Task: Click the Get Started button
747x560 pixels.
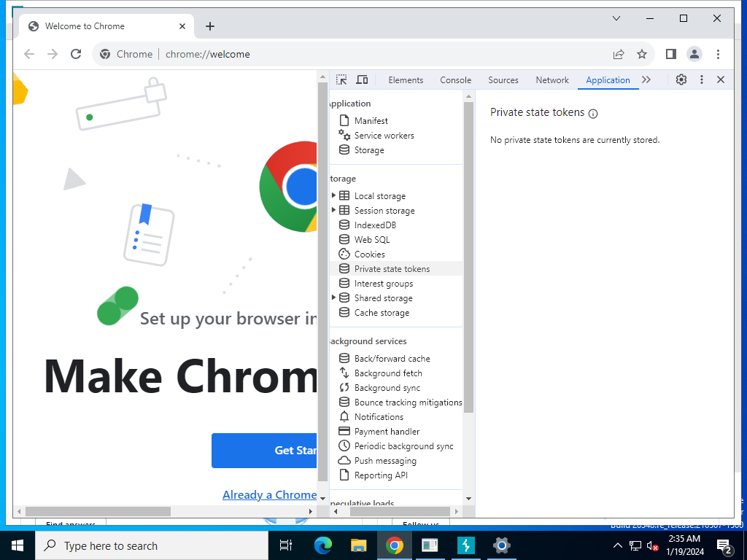Action: click(x=264, y=451)
